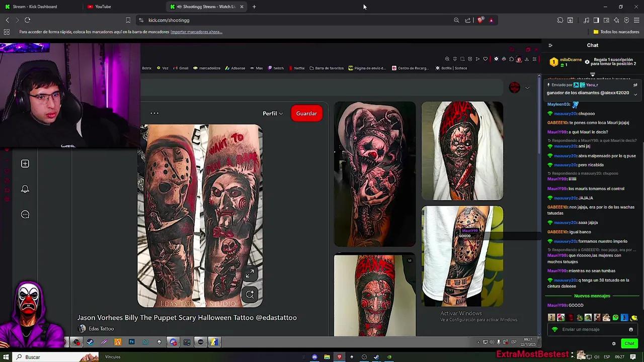Select the green frog emote in quick emotes
The image size is (644, 362).
[x=615, y=318]
